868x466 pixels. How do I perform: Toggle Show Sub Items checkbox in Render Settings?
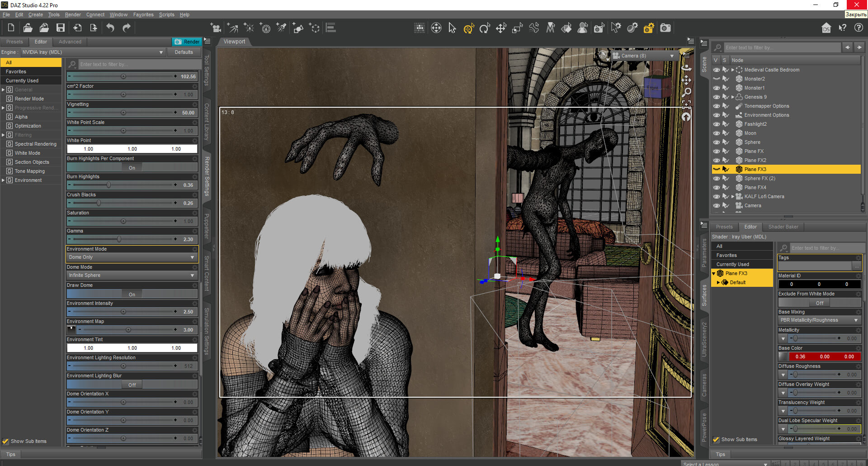click(x=5, y=441)
